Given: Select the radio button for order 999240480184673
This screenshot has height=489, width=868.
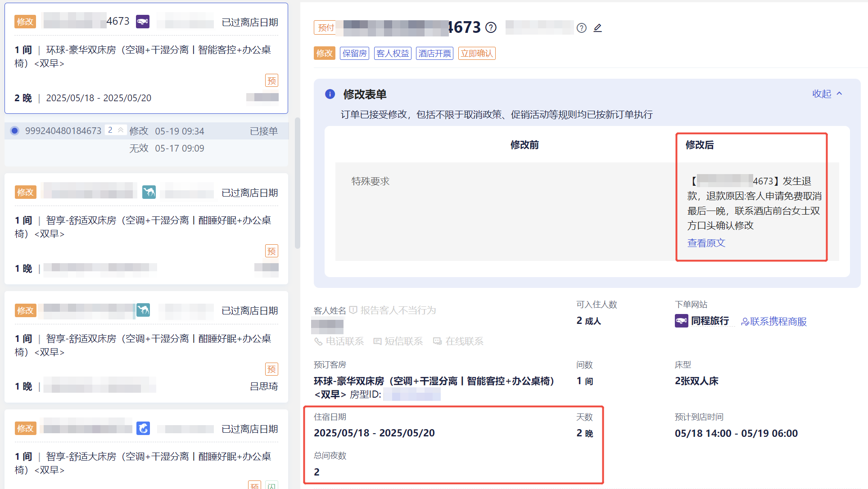Looking at the screenshot, I should pos(15,131).
